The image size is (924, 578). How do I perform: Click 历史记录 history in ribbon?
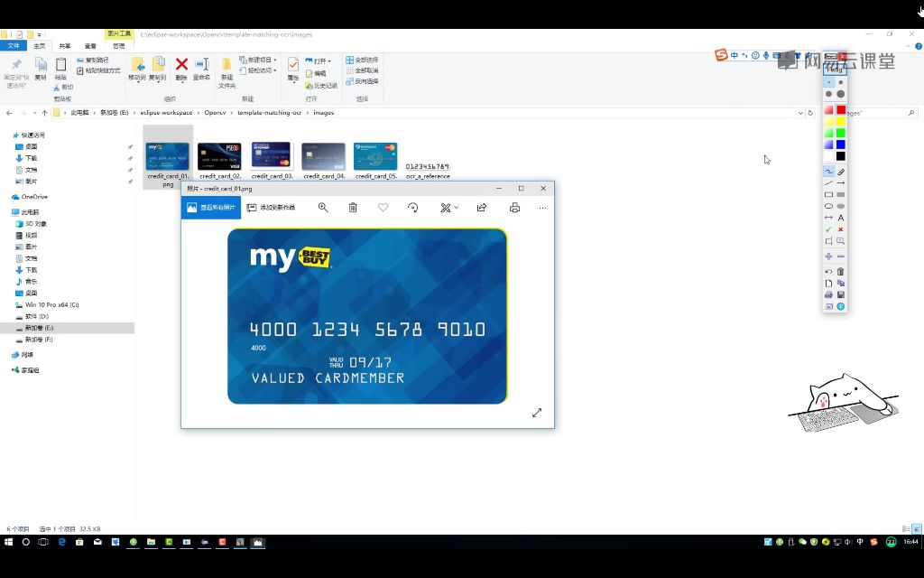[x=321, y=86]
